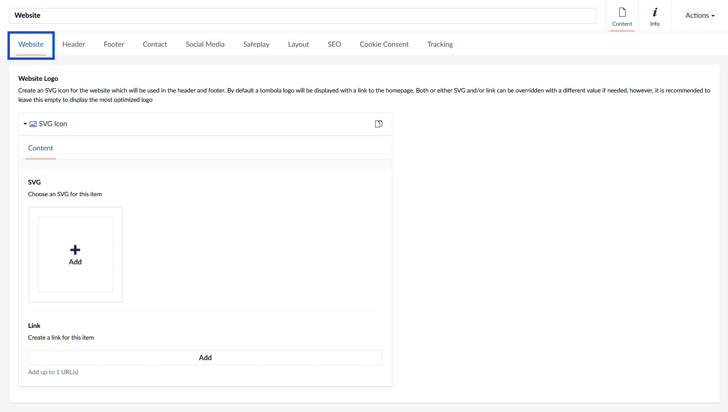Open the Info panel

[x=655, y=16]
